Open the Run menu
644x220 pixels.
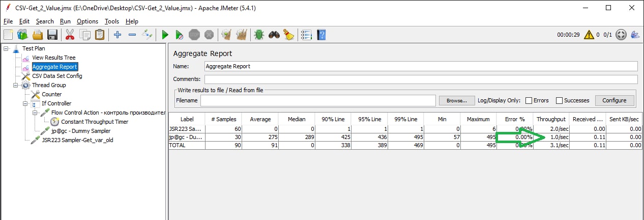65,21
